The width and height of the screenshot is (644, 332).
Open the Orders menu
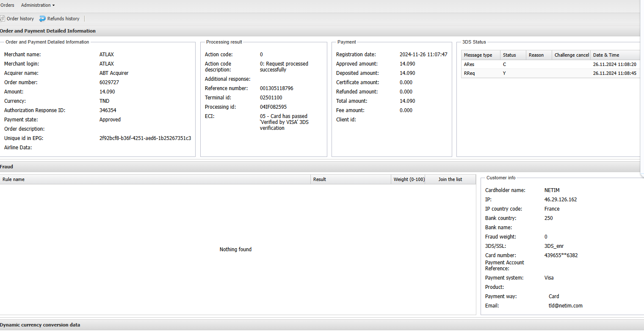(7, 5)
